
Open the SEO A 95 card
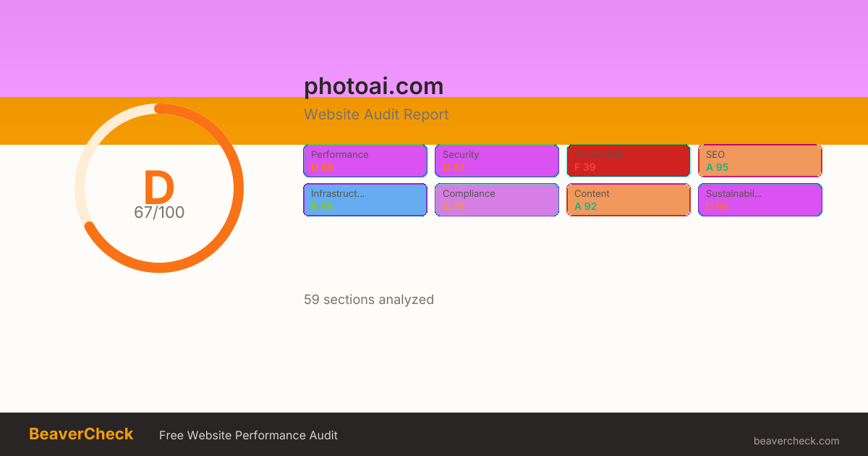(x=760, y=161)
